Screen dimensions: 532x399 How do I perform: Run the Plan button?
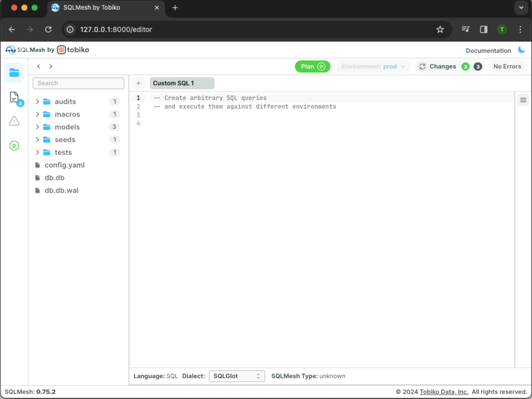point(312,66)
